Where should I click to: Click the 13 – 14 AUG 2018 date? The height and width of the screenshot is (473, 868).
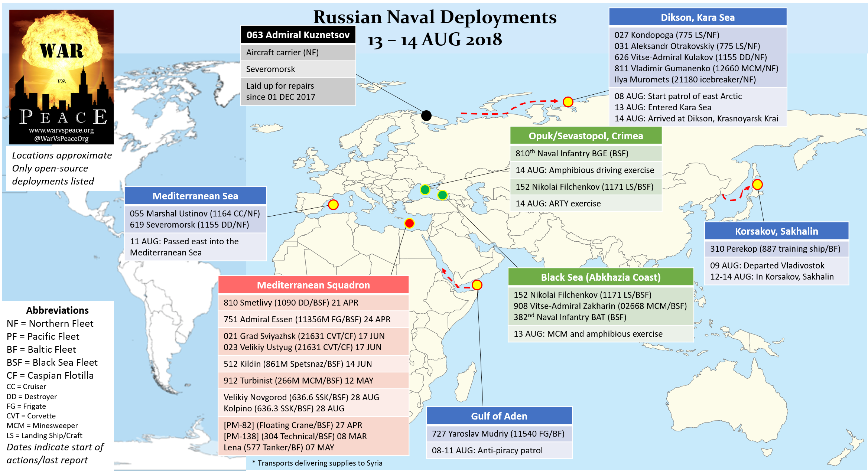pyautogui.click(x=435, y=39)
